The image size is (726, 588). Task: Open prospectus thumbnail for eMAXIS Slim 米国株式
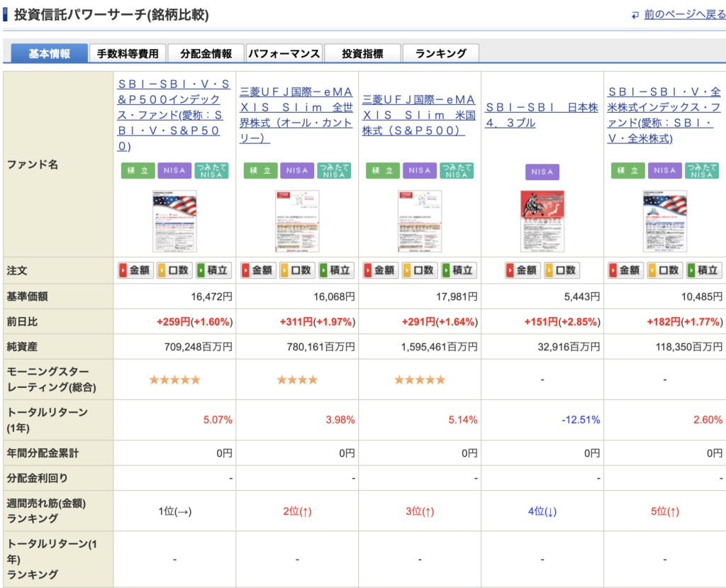(420, 221)
